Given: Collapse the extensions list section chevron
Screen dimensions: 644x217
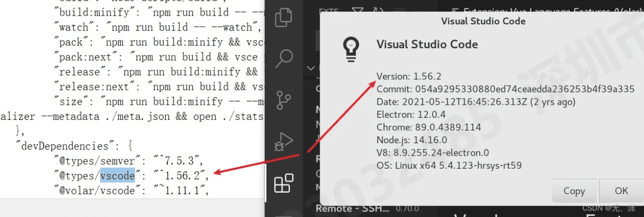Looking at the screenshot, I should click(311, 68).
